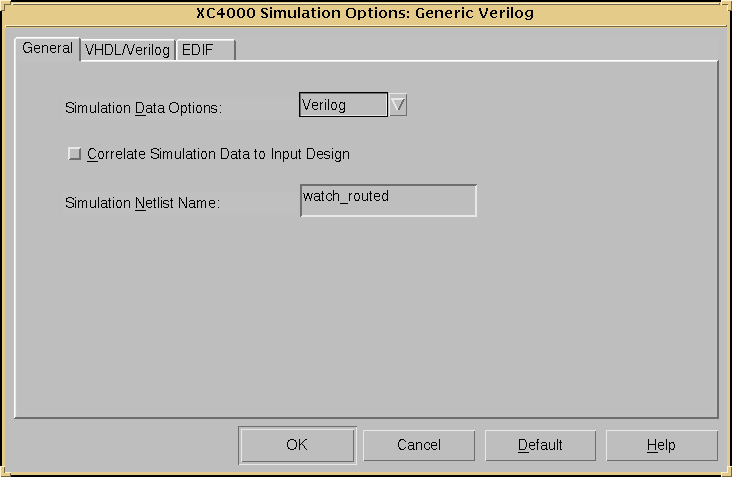Open Help for simulation options
The width and height of the screenshot is (732, 477).
click(x=661, y=445)
